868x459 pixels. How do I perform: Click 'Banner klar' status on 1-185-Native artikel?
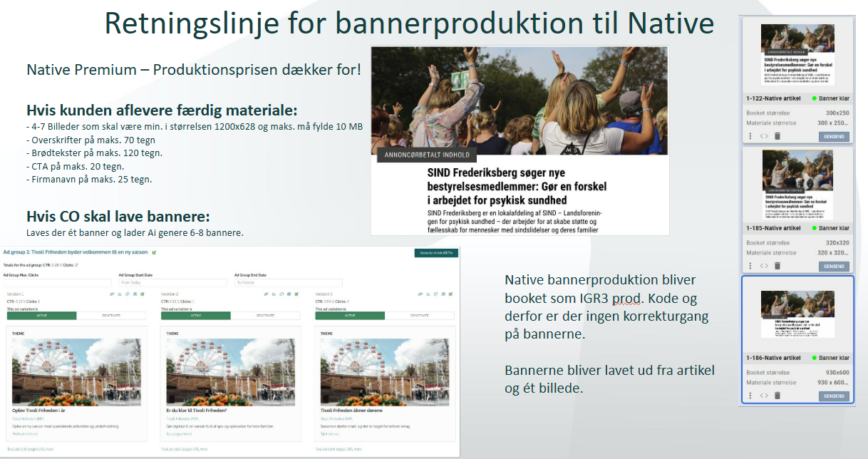tap(831, 228)
